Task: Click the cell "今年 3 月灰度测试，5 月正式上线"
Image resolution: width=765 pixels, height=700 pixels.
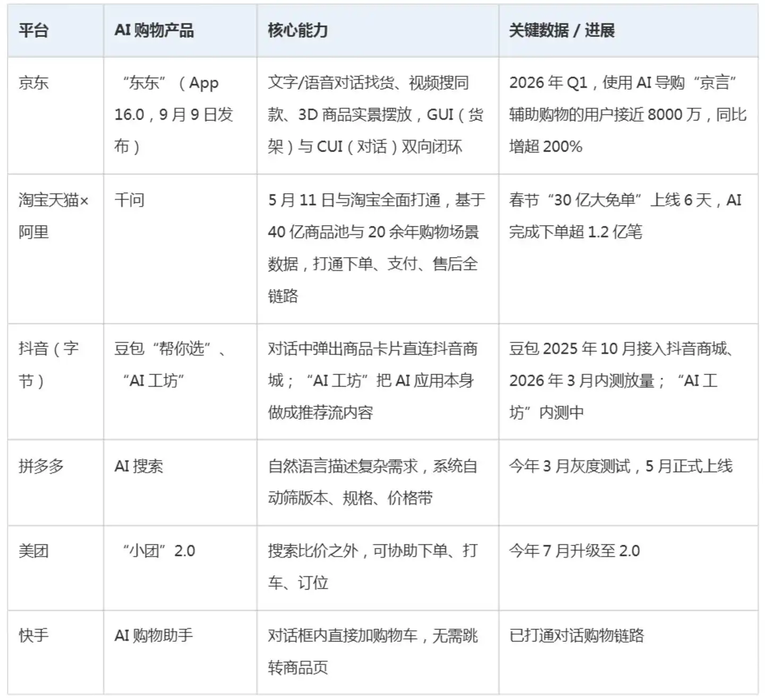Action: coord(628,482)
